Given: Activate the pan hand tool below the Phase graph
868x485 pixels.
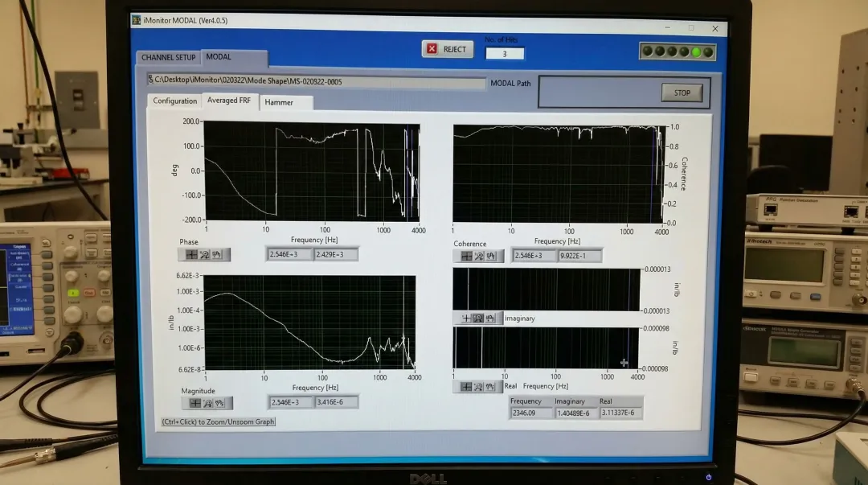Looking at the screenshot, I should pyautogui.click(x=215, y=254).
